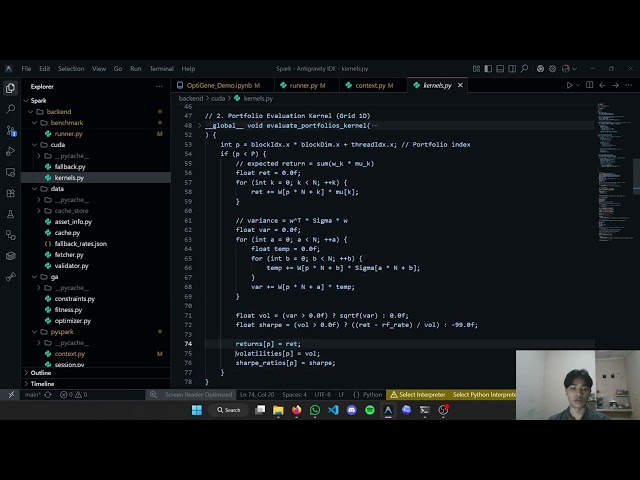640x480 pixels.
Task: Open the Windows Start button on taskbar
Action: pyautogui.click(x=197, y=410)
